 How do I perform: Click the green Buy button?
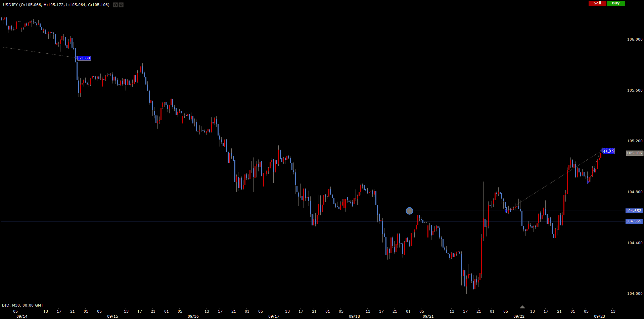pyautogui.click(x=616, y=3)
